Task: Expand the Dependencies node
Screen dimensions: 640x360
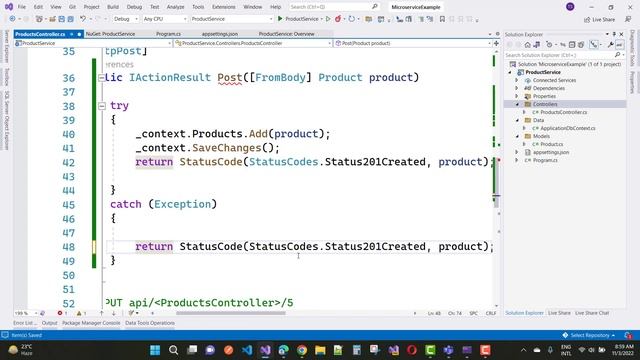Action: [x=517, y=88]
